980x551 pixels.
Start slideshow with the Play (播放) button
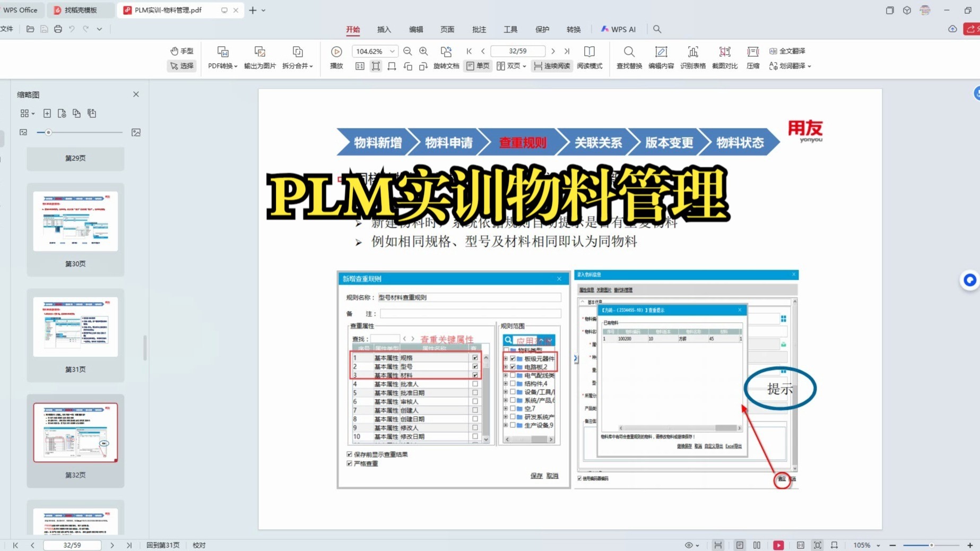click(x=336, y=57)
